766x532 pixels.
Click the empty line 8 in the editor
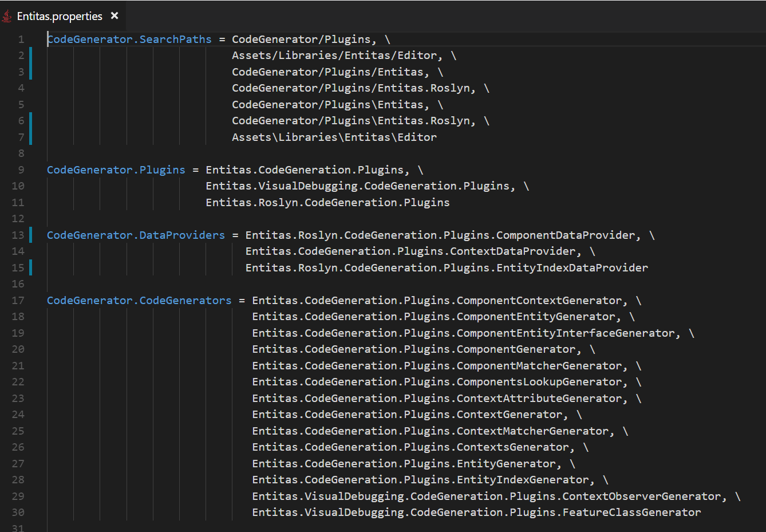coord(114,153)
